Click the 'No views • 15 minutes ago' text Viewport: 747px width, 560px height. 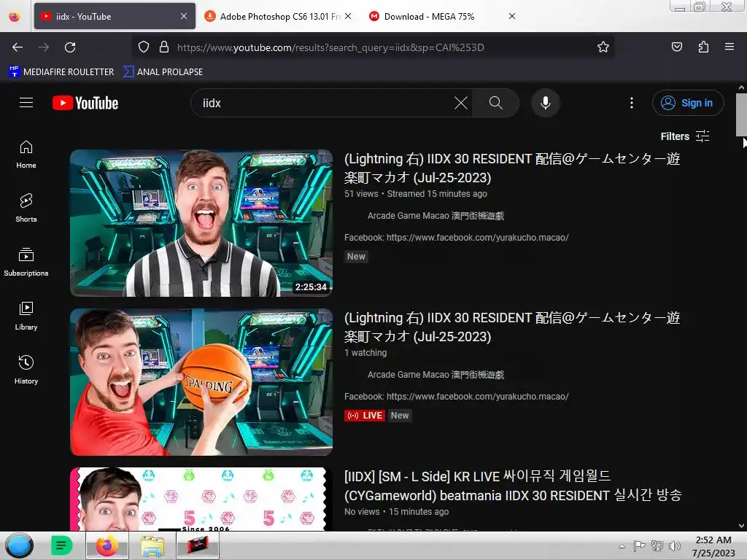[396, 511]
